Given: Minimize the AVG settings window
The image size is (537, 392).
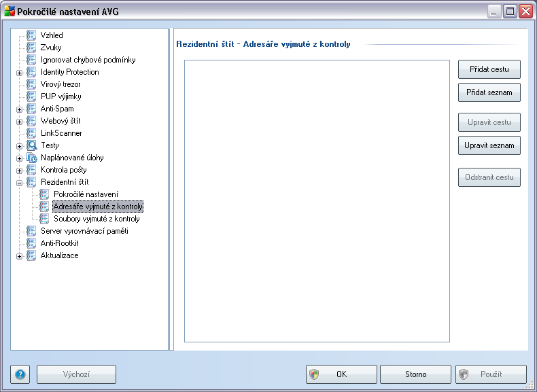Looking at the screenshot, I should (493, 12).
